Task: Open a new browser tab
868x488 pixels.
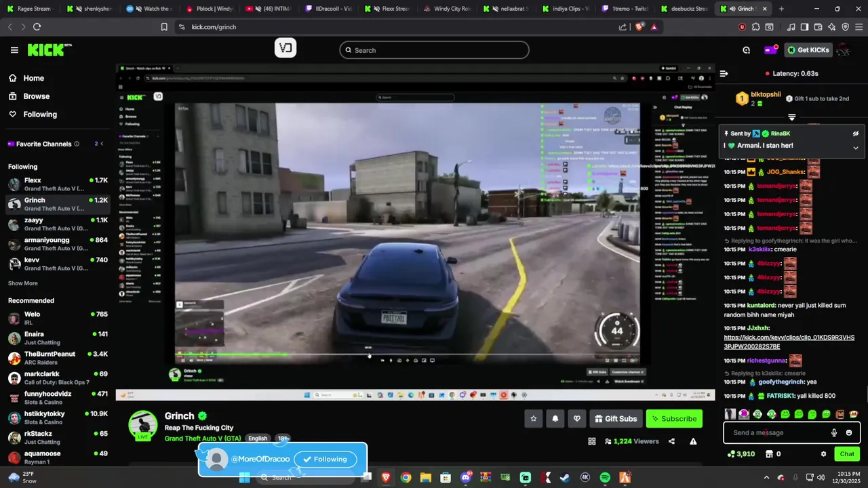Action: coord(781,9)
